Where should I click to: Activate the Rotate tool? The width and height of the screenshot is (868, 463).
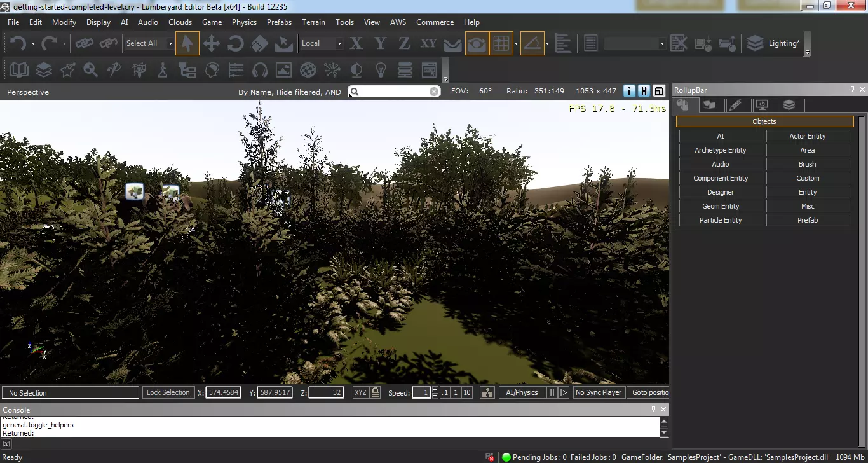click(235, 43)
